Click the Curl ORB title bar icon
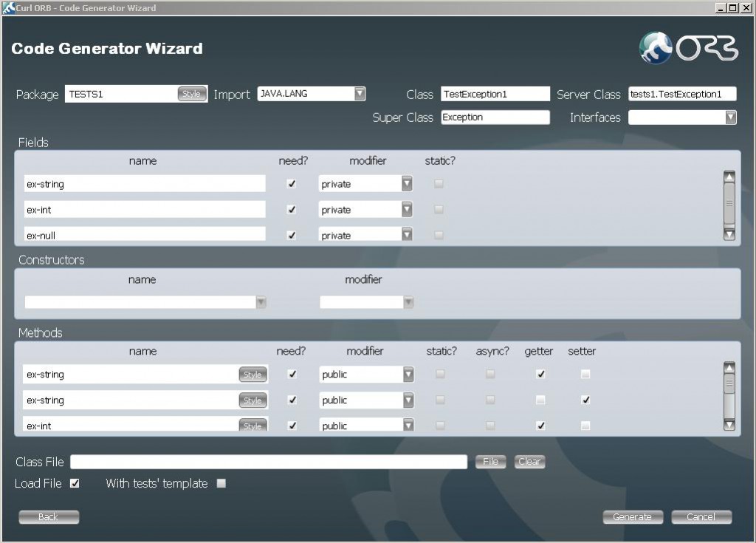 [x=8, y=7]
